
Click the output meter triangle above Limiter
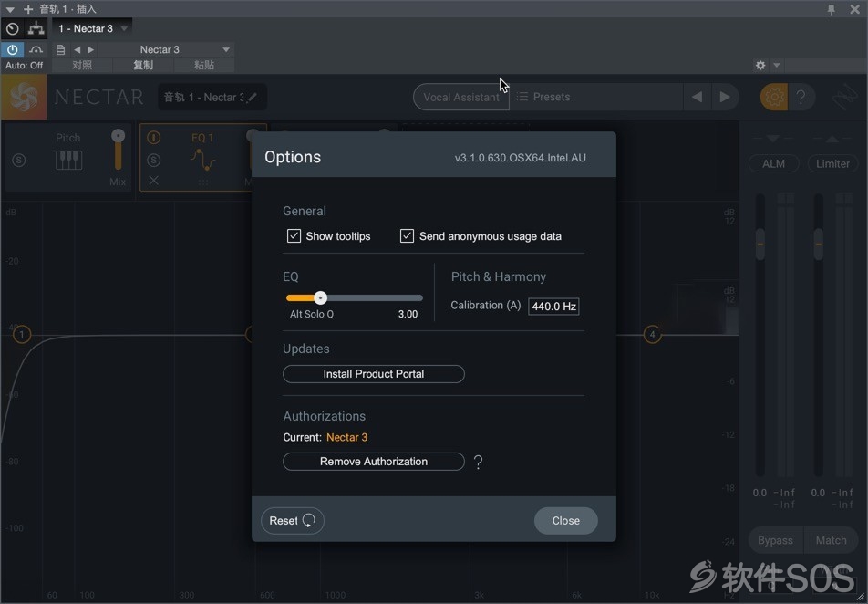(x=832, y=138)
